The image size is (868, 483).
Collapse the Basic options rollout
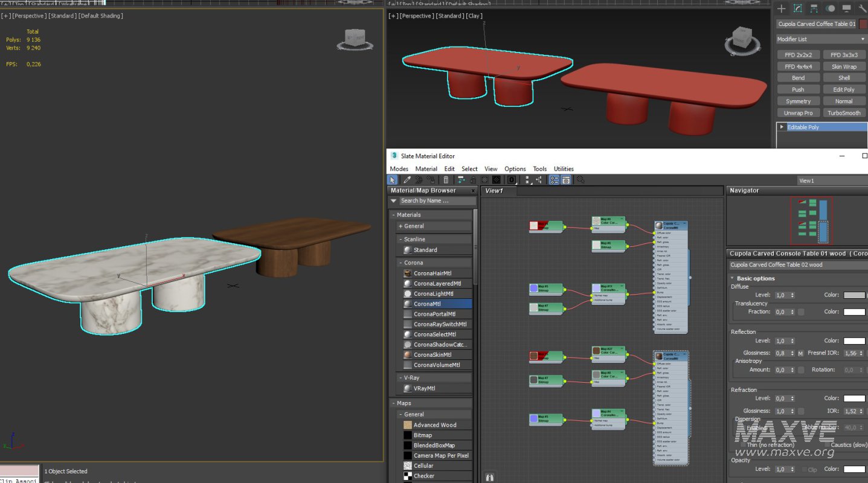(755, 278)
